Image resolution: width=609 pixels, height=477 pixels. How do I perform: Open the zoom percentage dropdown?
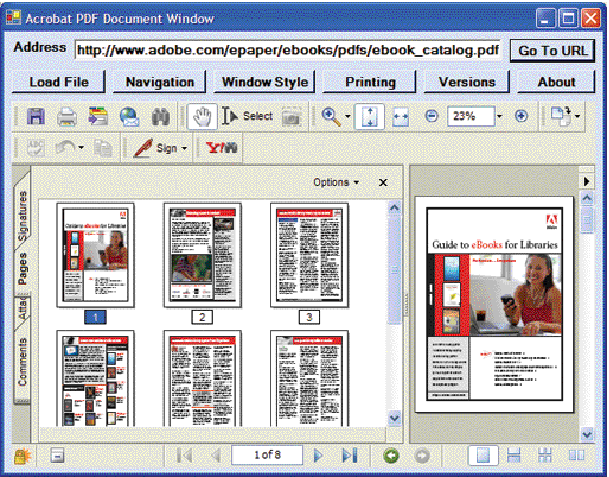(x=499, y=116)
